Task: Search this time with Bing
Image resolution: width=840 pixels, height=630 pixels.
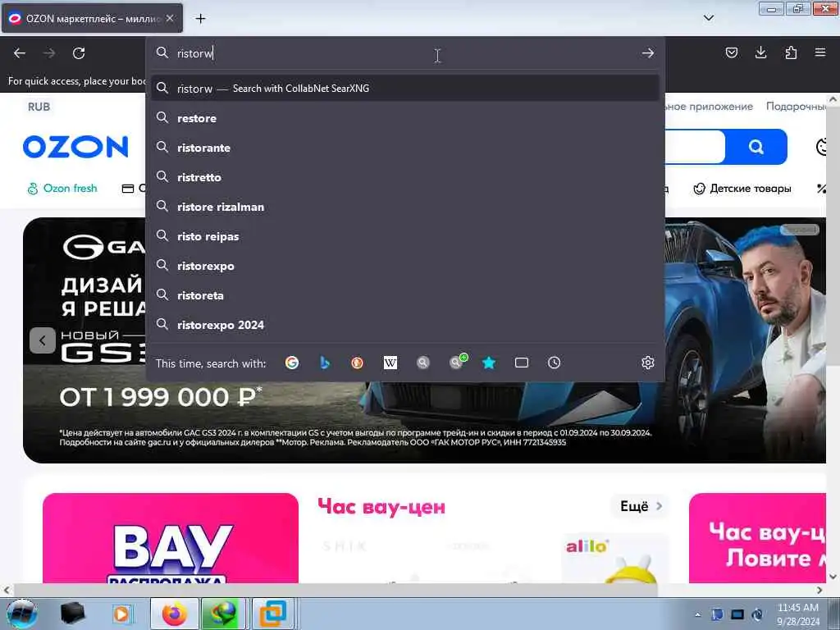Action: tap(325, 363)
